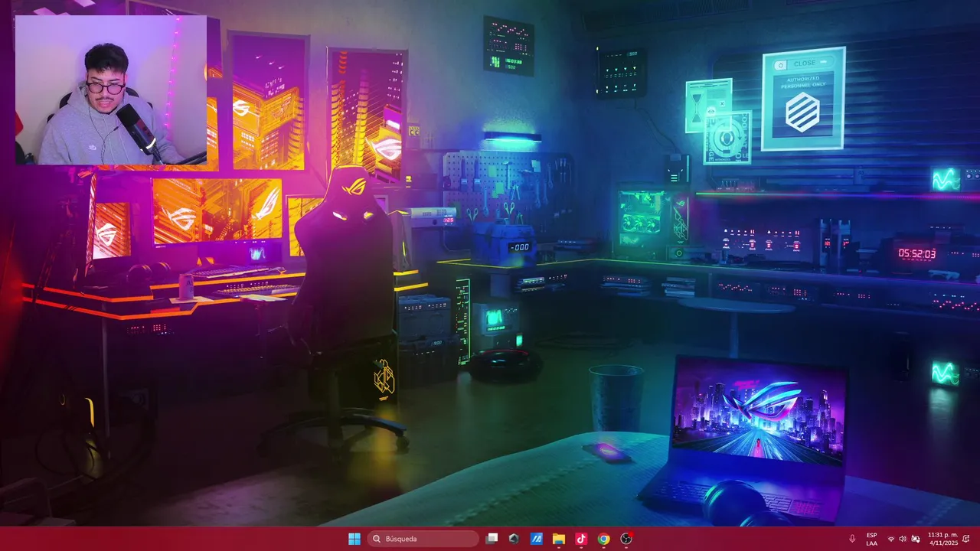Open Task View from the taskbar
Viewport: 980px width, 551px height.
pos(492,539)
